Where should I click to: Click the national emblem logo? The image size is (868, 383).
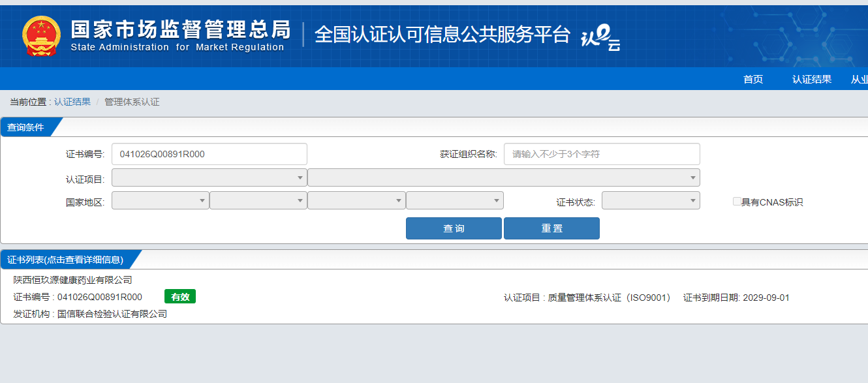[41, 36]
